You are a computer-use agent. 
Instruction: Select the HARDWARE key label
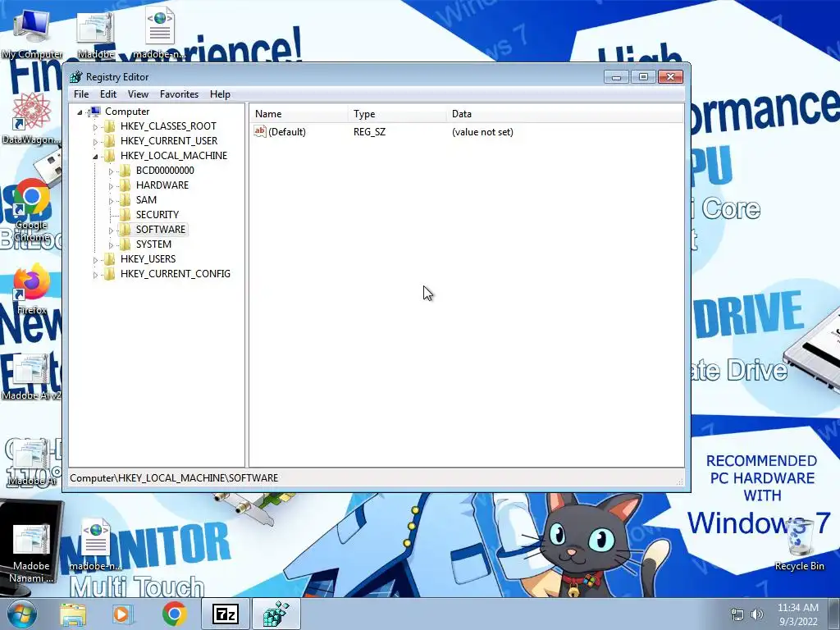point(162,185)
